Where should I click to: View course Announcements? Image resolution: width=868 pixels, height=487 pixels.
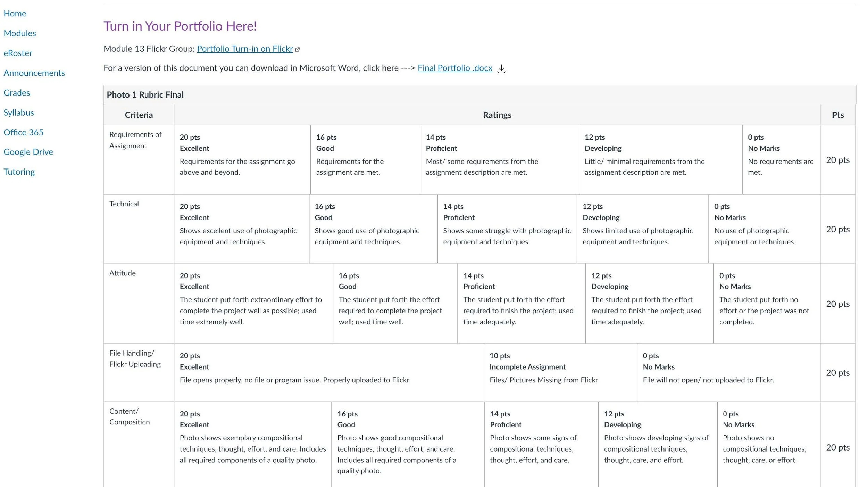(34, 73)
